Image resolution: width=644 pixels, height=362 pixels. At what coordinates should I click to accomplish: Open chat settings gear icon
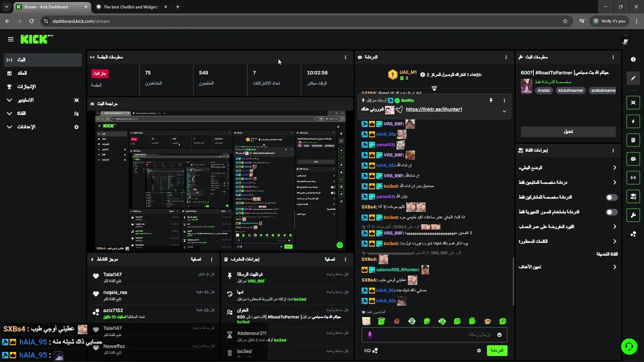(x=479, y=350)
